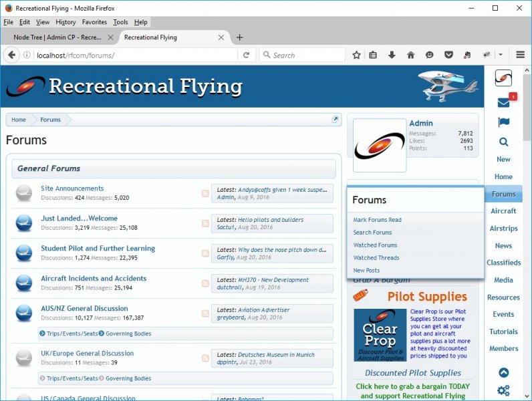Open the View menu

coord(43,22)
